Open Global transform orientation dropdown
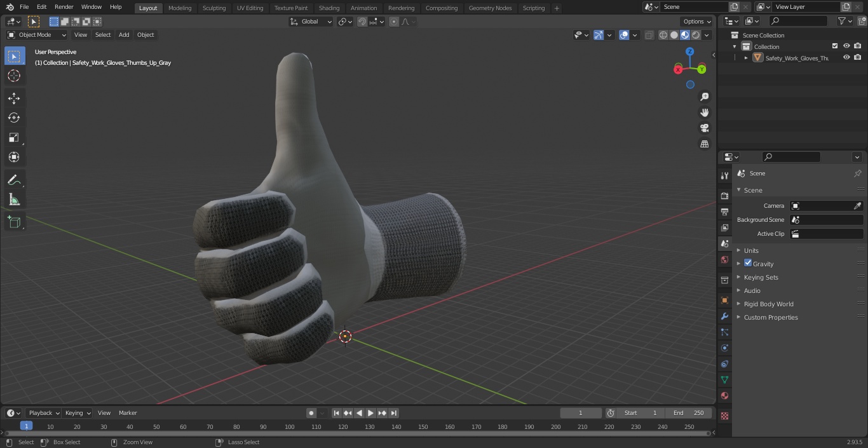The height and width of the screenshot is (448, 868). click(x=311, y=22)
